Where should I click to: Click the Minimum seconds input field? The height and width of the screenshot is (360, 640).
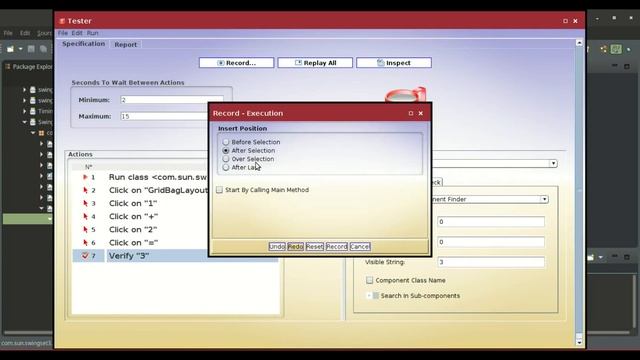pyautogui.click(x=172, y=100)
